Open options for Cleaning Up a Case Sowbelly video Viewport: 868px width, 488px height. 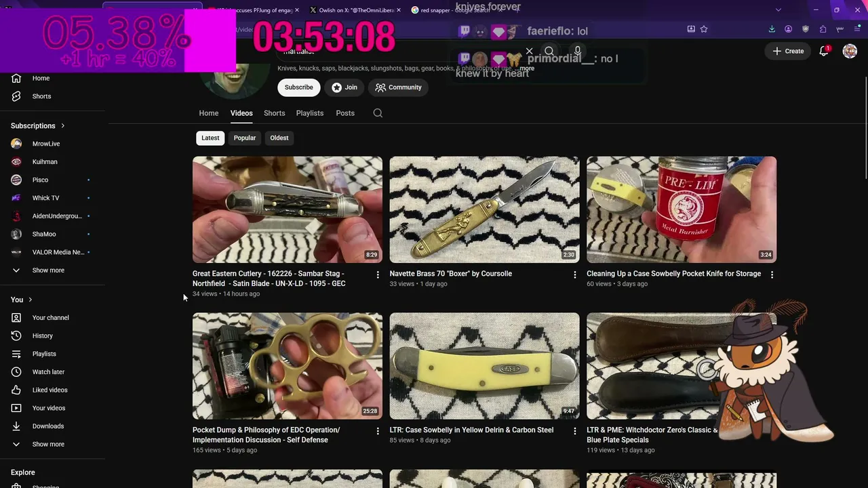coord(772,274)
